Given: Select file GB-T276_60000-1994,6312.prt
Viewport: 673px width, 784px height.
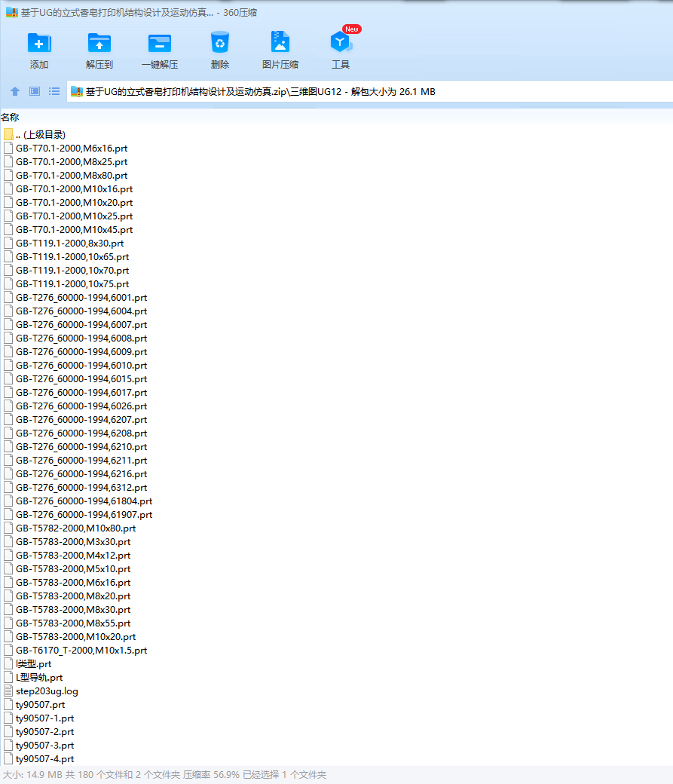Looking at the screenshot, I should coord(81,488).
